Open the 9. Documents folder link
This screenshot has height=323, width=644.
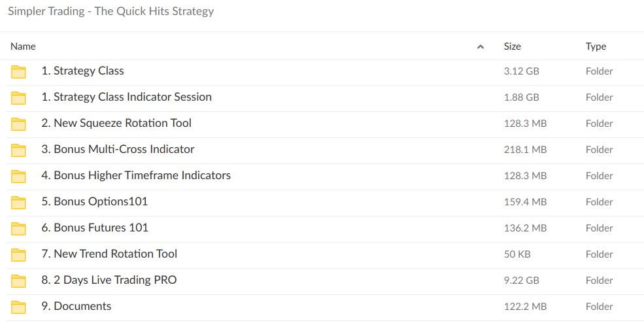click(76, 306)
